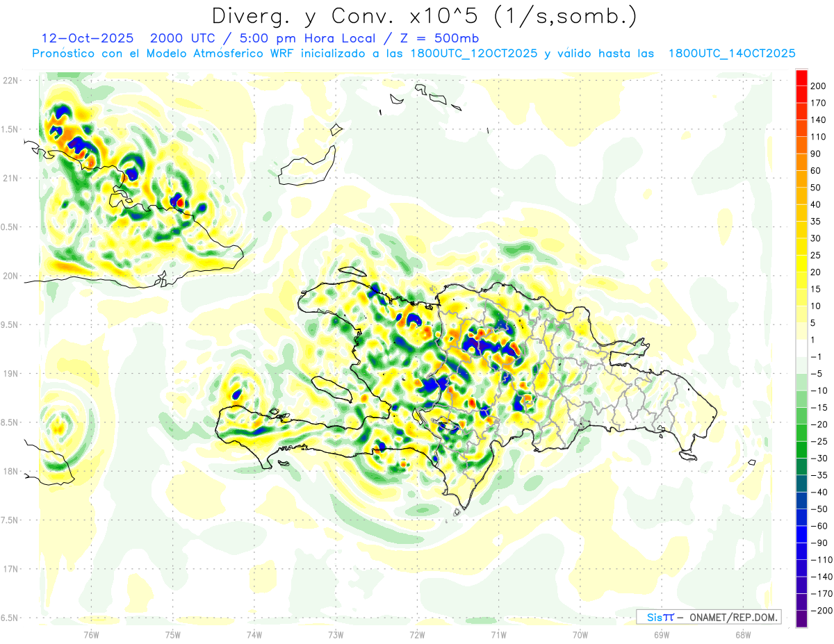This screenshot has height=644, width=834.
Task: Select the "18N" latitude label
Action: pyautogui.click(x=10, y=472)
